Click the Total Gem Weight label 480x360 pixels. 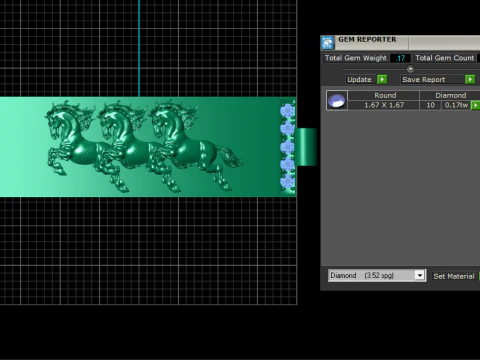(356, 58)
